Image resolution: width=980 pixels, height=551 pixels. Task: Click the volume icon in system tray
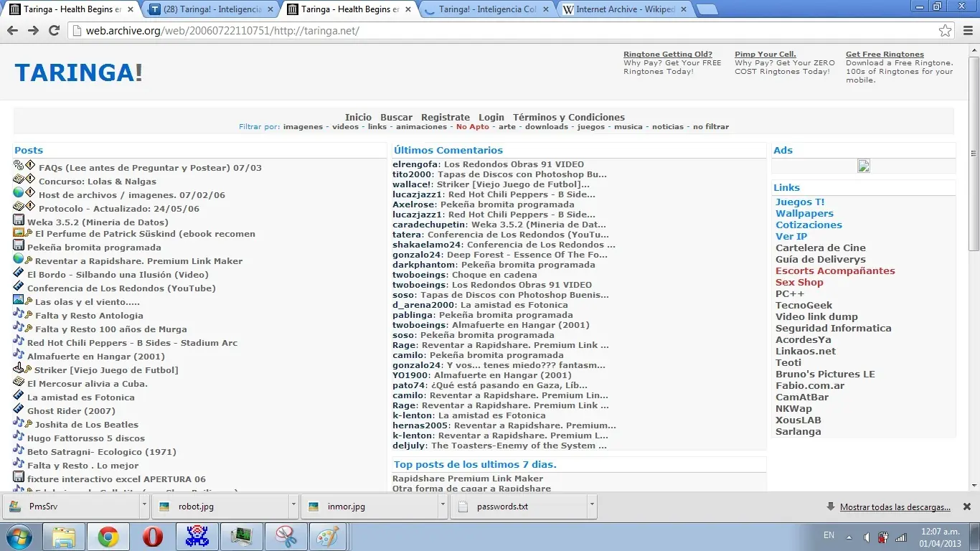[x=867, y=537]
